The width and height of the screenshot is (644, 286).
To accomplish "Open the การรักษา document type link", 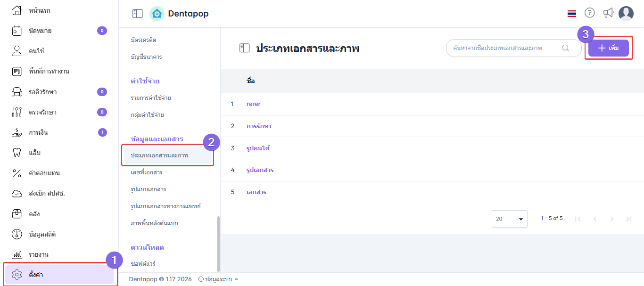I will pos(259,126).
